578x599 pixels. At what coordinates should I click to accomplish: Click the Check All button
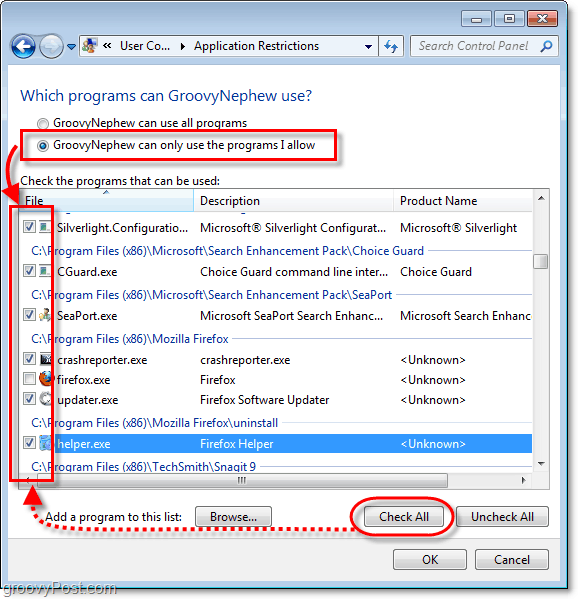click(404, 517)
